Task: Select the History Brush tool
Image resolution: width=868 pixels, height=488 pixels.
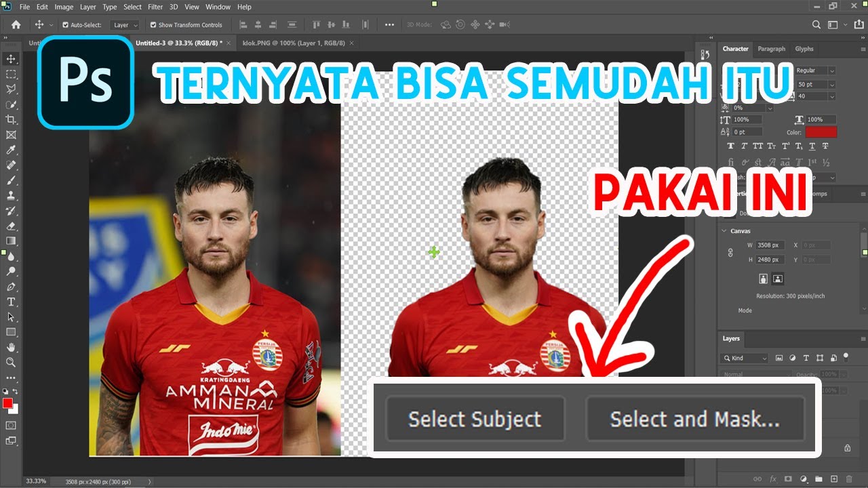Action: [11, 211]
